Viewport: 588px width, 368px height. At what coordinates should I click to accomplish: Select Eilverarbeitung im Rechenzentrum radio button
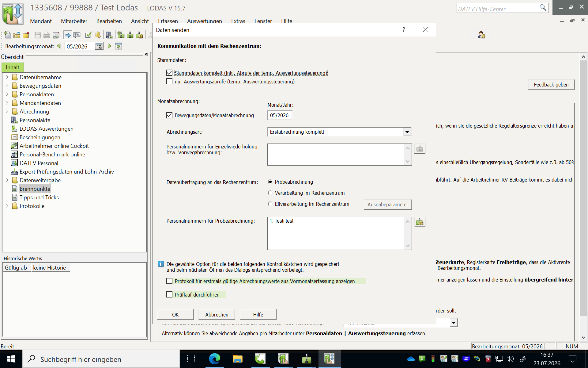point(270,204)
